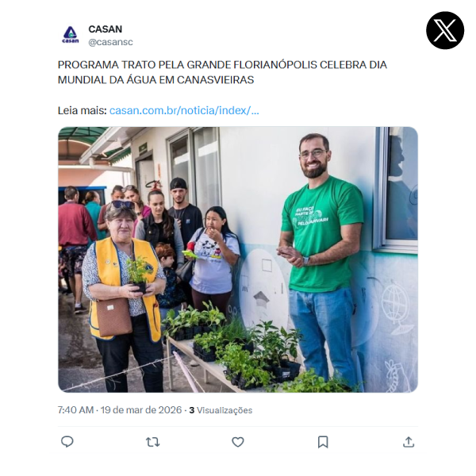Open casan.com.br/noticia/index link
This screenshot has width=476, height=476.
[184, 110]
